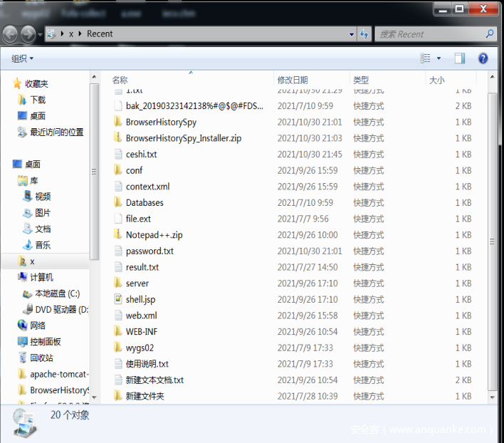Select the 使用说明.txt file icon
The width and height of the screenshot is (504, 443).
click(x=118, y=364)
